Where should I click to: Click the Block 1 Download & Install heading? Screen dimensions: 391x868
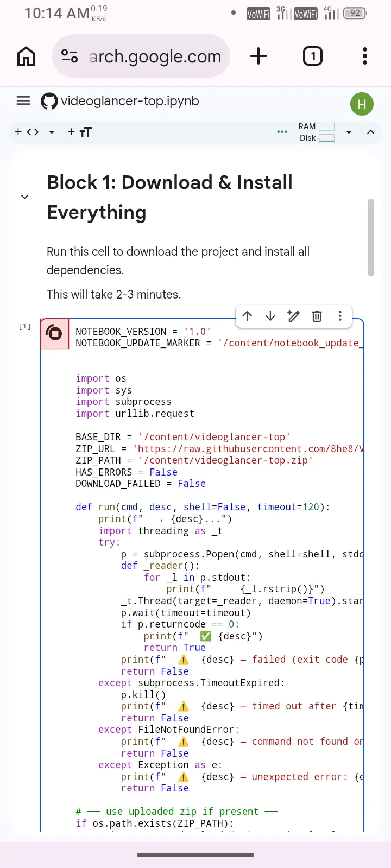coord(169,197)
